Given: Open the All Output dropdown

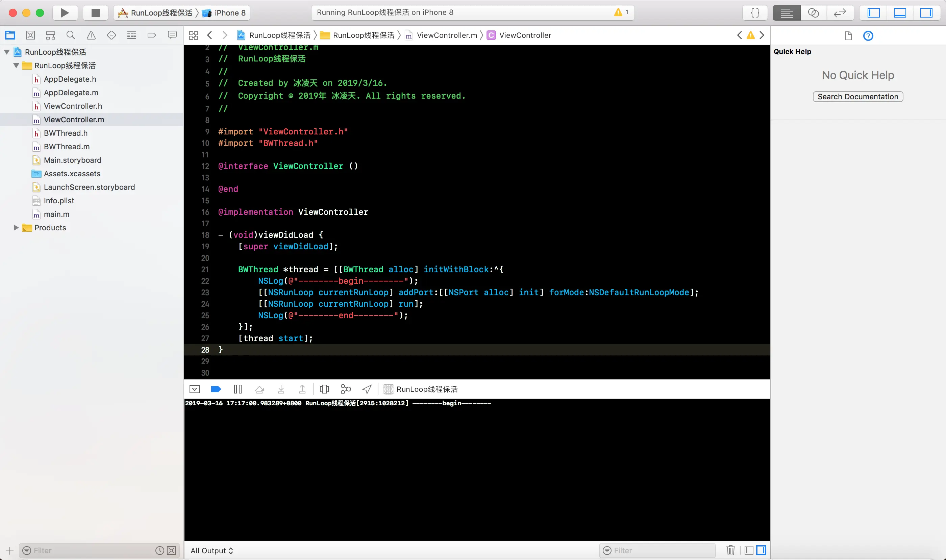Looking at the screenshot, I should [212, 551].
